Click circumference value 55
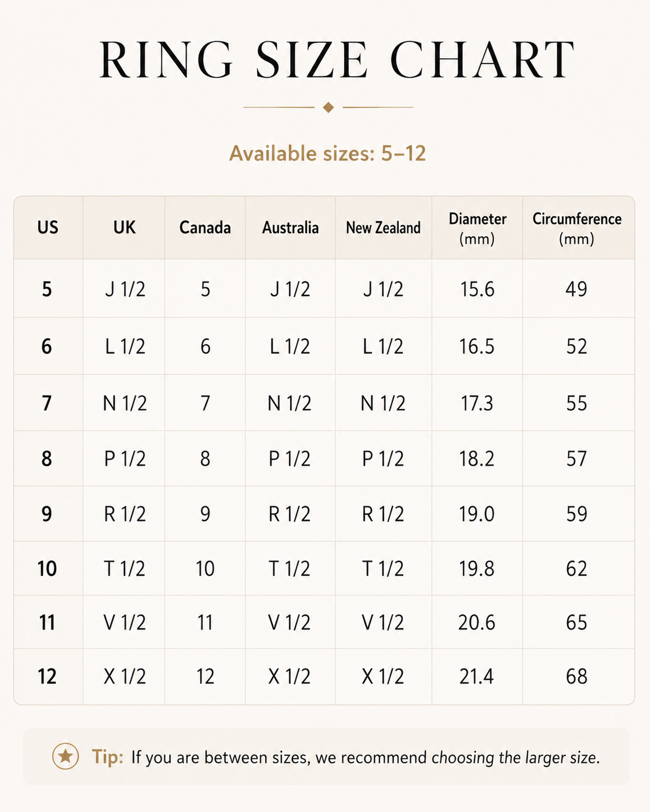 tap(577, 403)
